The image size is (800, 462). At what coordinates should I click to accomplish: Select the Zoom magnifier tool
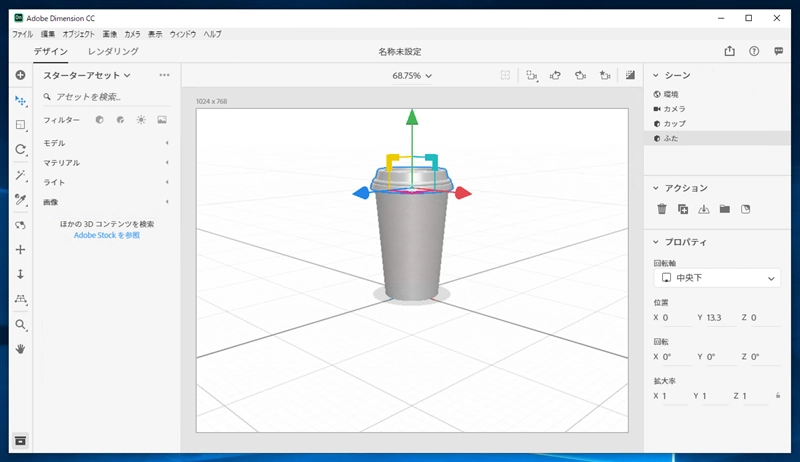pyautogui.click(x=20, y=325)
